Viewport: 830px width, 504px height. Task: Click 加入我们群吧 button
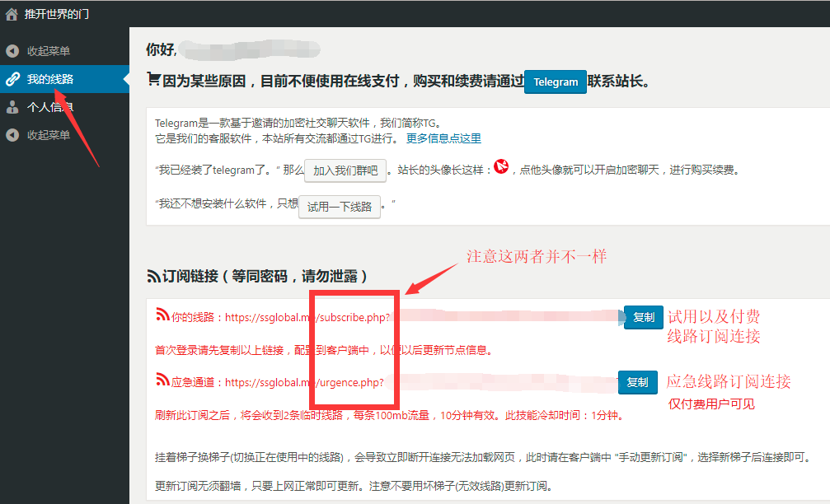click(345, 170)
